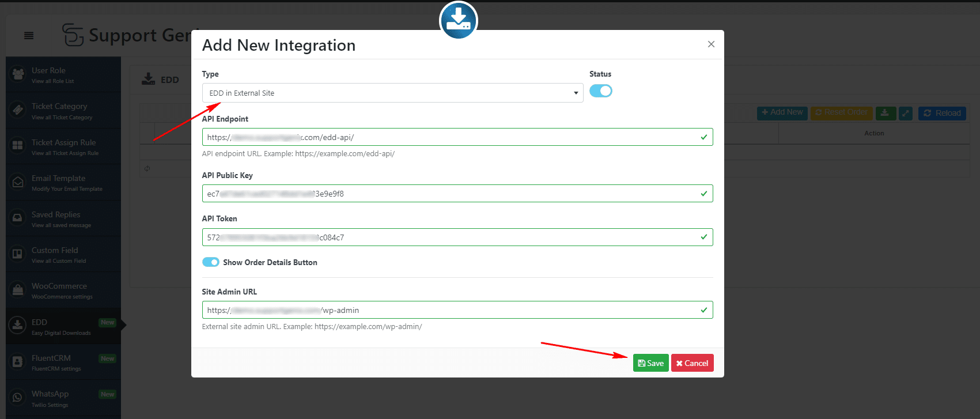Click the Reset Order button

point(842,112)
